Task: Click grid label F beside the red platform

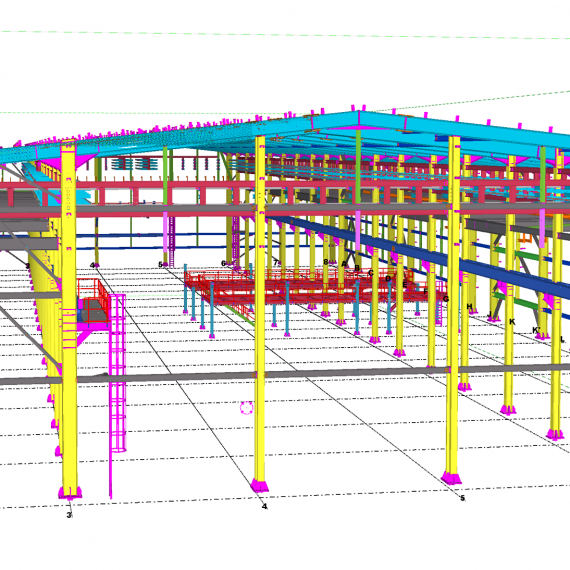Action: (425, 291)
